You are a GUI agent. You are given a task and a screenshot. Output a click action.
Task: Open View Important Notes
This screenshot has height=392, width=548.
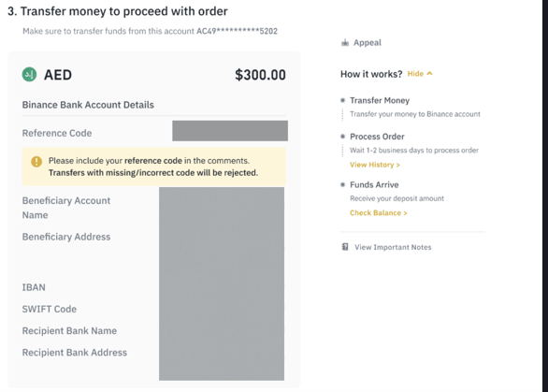tap(393, 247)
